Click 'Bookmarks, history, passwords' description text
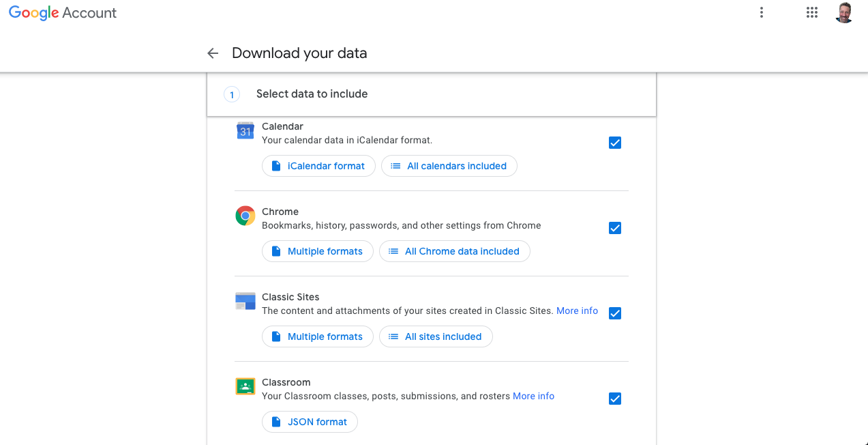Image resolution: width=868 pixels, height=445 pixels. tap(402, 225)
